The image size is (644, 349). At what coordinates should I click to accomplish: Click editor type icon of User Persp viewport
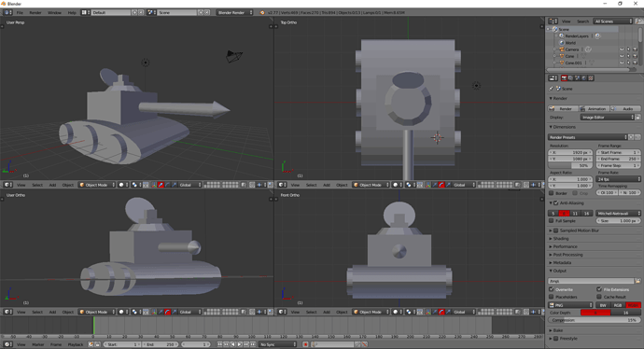[x=7, y=185]
